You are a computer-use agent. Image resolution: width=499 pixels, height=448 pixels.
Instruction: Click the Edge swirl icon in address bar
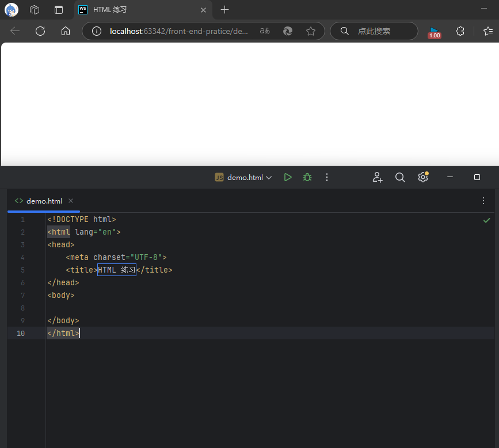(288, 31)
